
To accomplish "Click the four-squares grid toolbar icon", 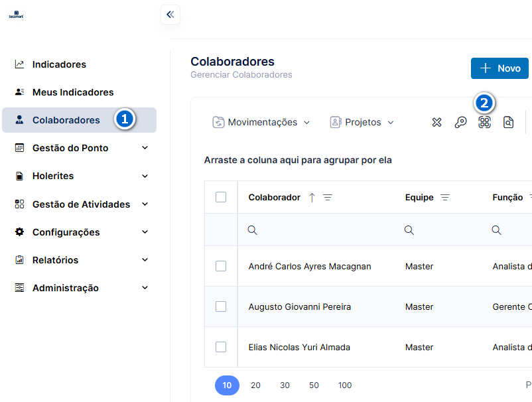I will pos(484,122).
